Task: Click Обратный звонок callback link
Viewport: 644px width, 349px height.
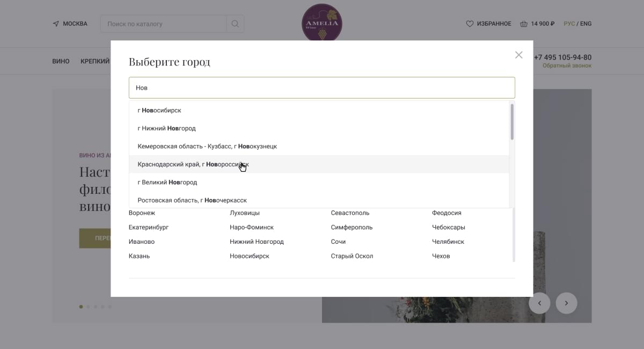Action: click(567, 66)
